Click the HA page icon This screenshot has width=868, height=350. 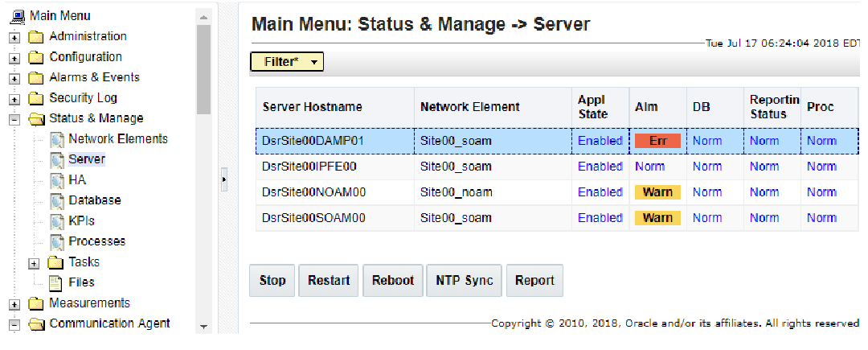(x=57, y=180)
